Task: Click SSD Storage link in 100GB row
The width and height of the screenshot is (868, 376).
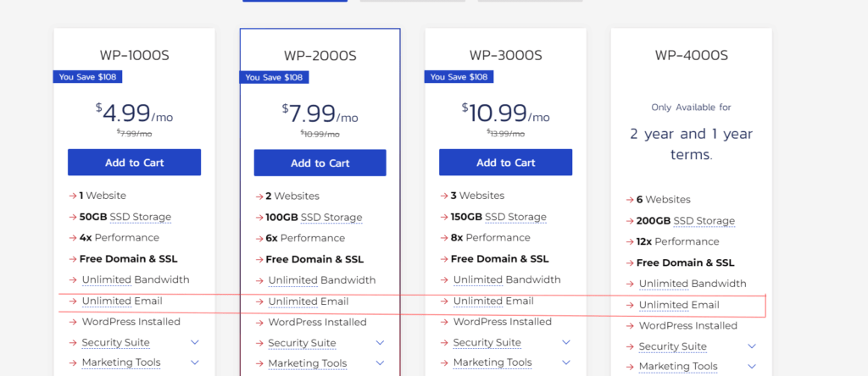Action: point(331,218)
